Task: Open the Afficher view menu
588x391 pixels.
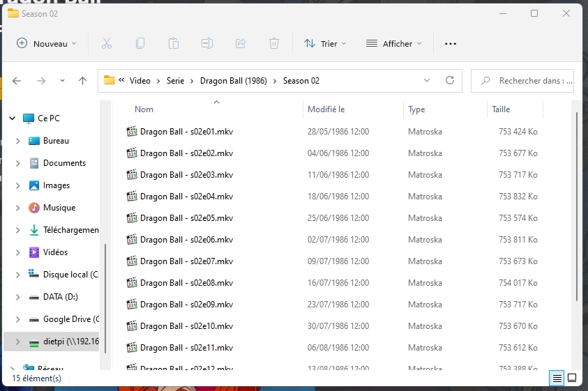Action: (x=394, y=43)
